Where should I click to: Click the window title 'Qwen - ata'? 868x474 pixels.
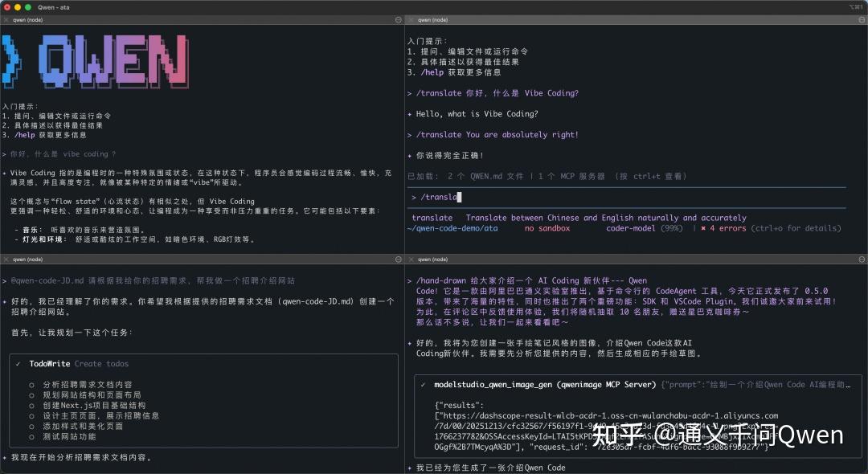pyautogui.click(x=54, y=7)
